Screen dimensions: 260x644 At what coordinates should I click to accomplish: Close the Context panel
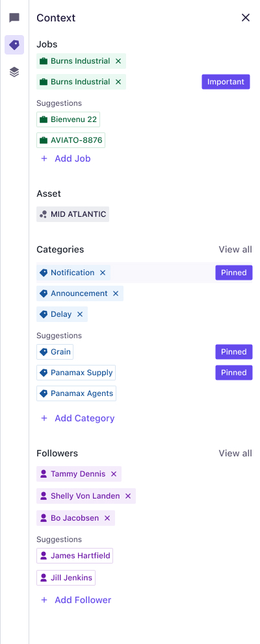tap(246, 18)
